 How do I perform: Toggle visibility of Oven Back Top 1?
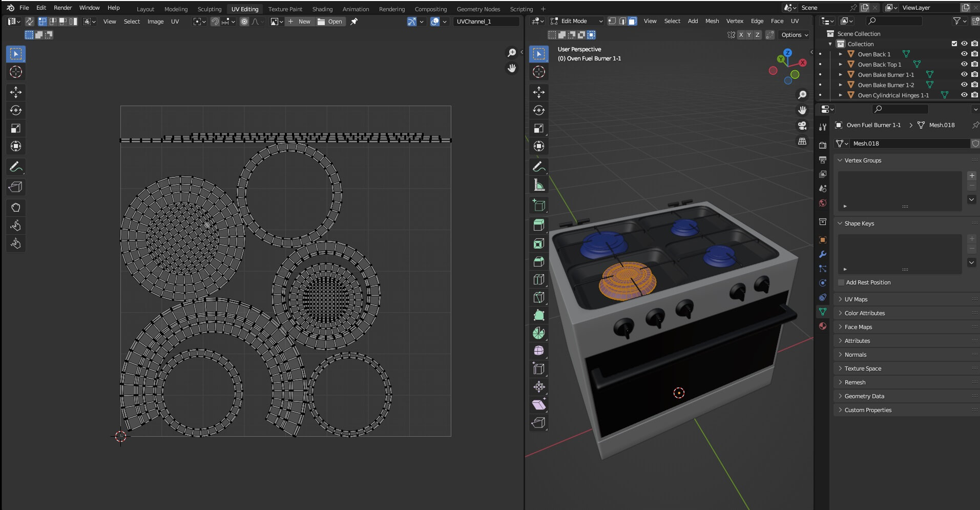pos(964,64)
